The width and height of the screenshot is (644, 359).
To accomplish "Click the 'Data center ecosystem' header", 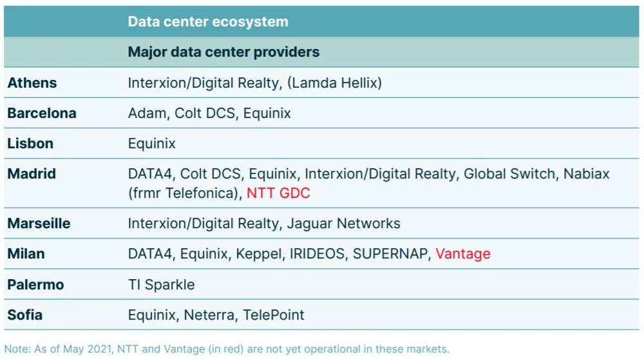I will (208, 21).
